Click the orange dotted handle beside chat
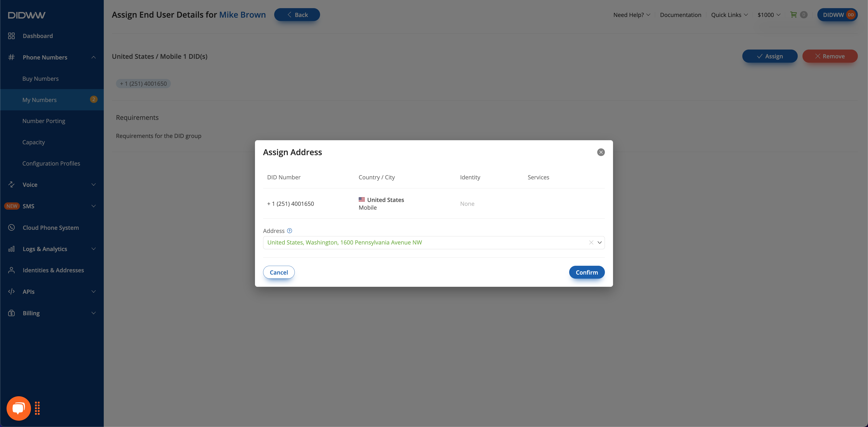Screen dimensions: 868x427 point(37,408)
